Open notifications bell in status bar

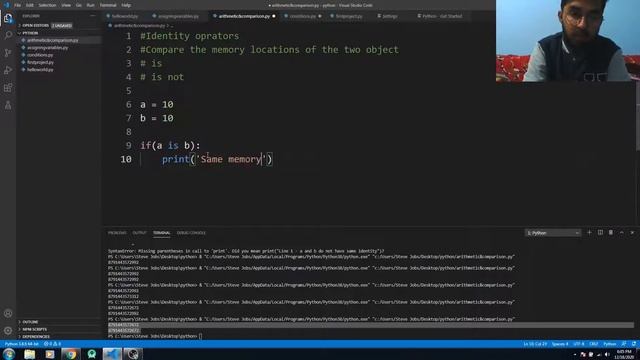pos(633,344)
